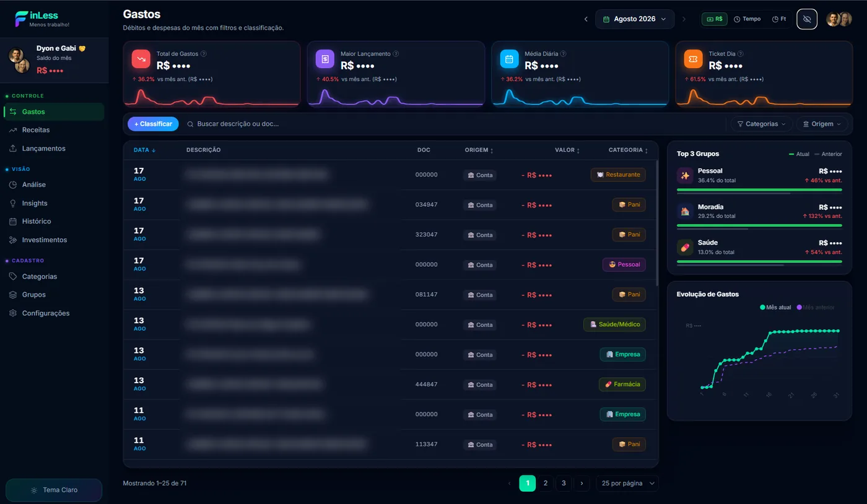Go to page 2 of results
The image size is (867, 504).
point(545,483)
